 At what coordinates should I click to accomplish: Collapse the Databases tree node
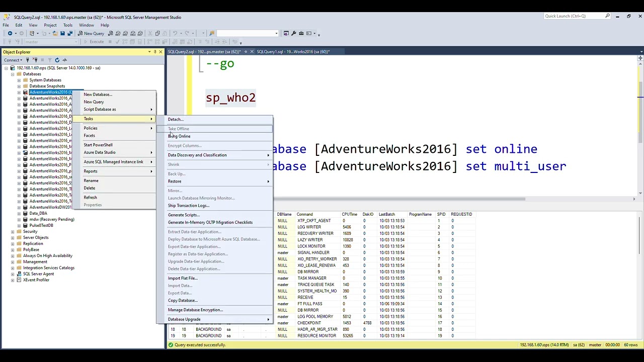tap(13, 74)
